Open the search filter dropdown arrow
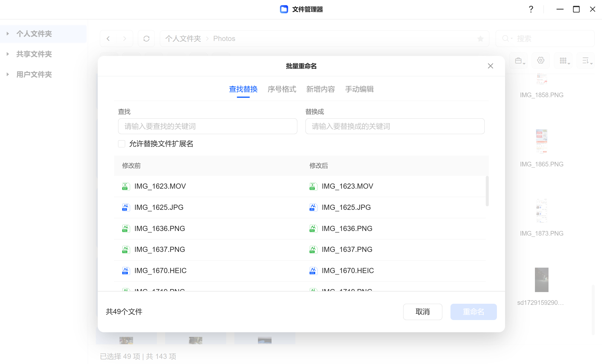Image resolution: width=602 pixels, height=364 pixels. pyautogui.click(x=512, y=39)
